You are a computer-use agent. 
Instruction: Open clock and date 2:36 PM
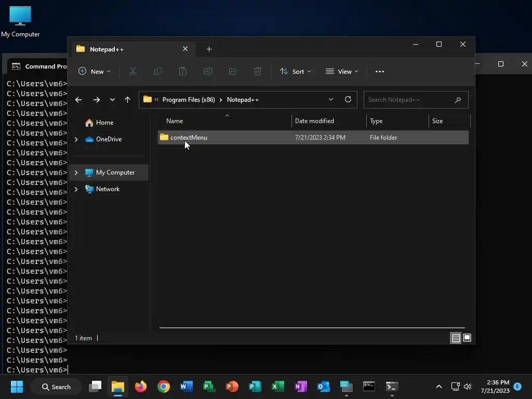495,387
